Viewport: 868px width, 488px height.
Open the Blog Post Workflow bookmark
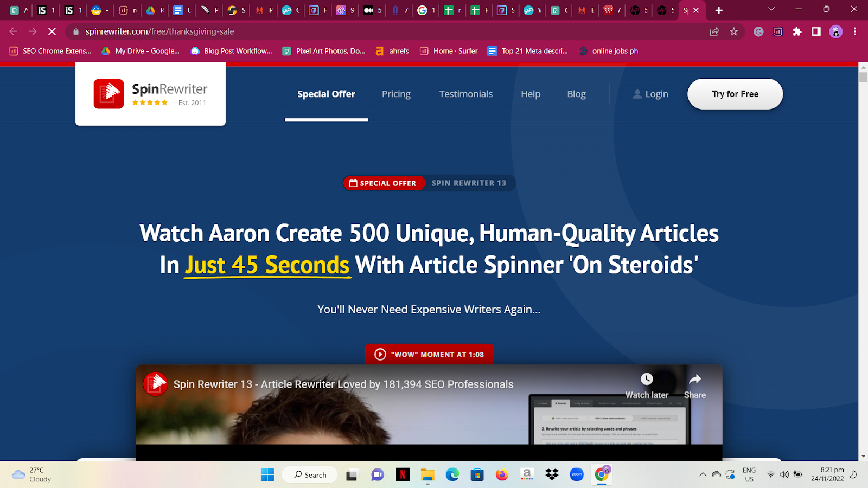point(231,51)
